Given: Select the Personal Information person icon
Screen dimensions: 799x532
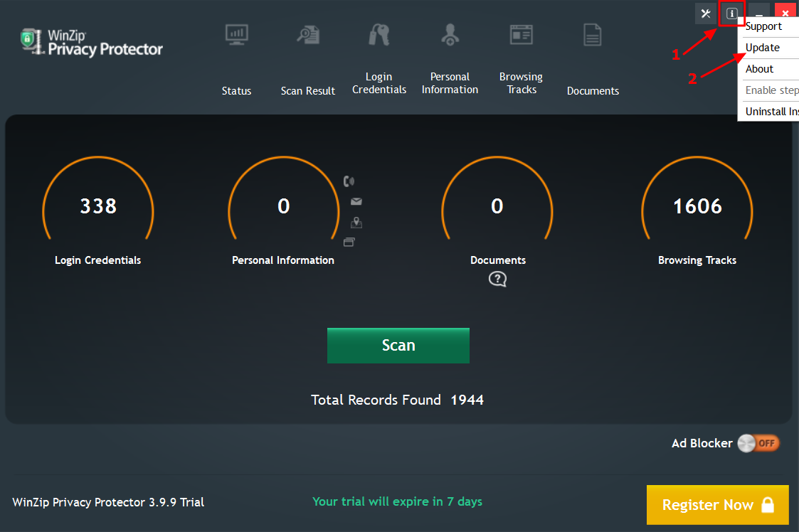Looking at the screenshot, I should point(450,34).
